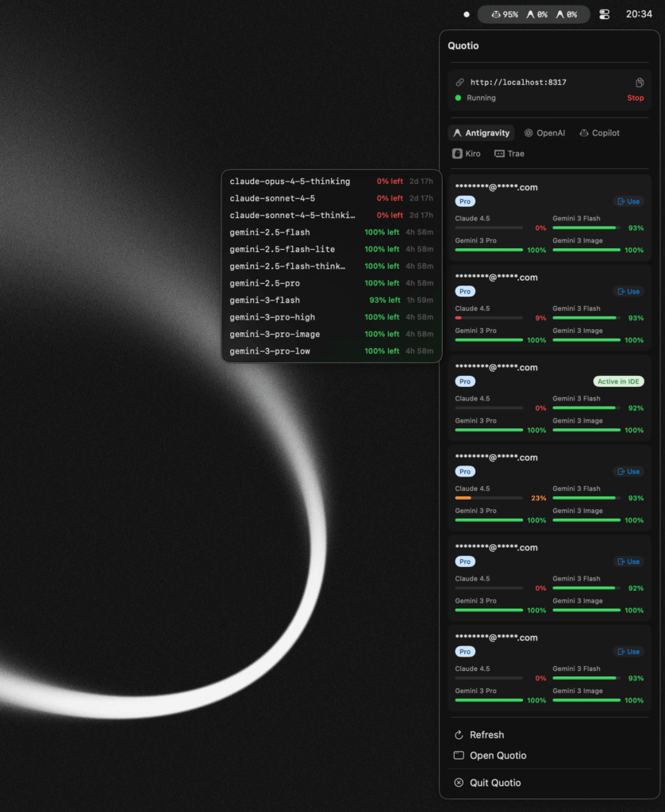
Task: Use the account with Claude 4.5 at 23%
Action: point(628,472)
